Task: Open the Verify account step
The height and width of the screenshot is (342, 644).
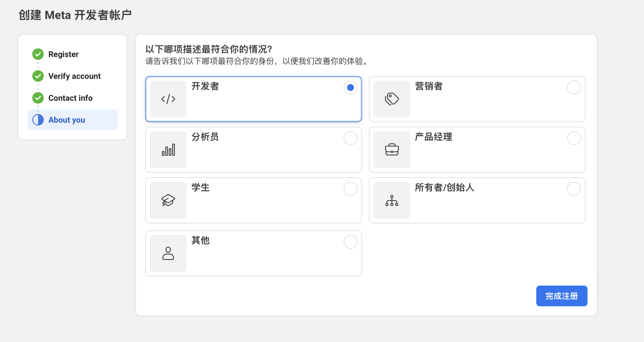Action: coord(74,76)
